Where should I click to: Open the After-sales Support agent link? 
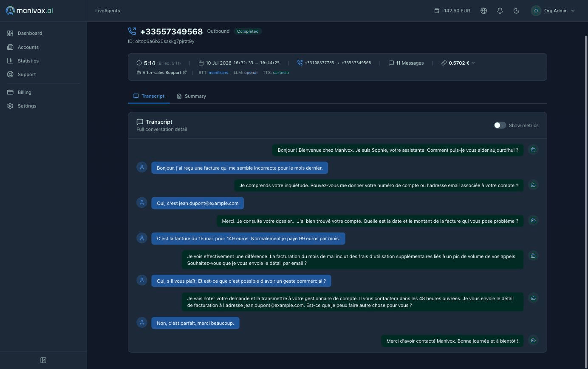161,73
